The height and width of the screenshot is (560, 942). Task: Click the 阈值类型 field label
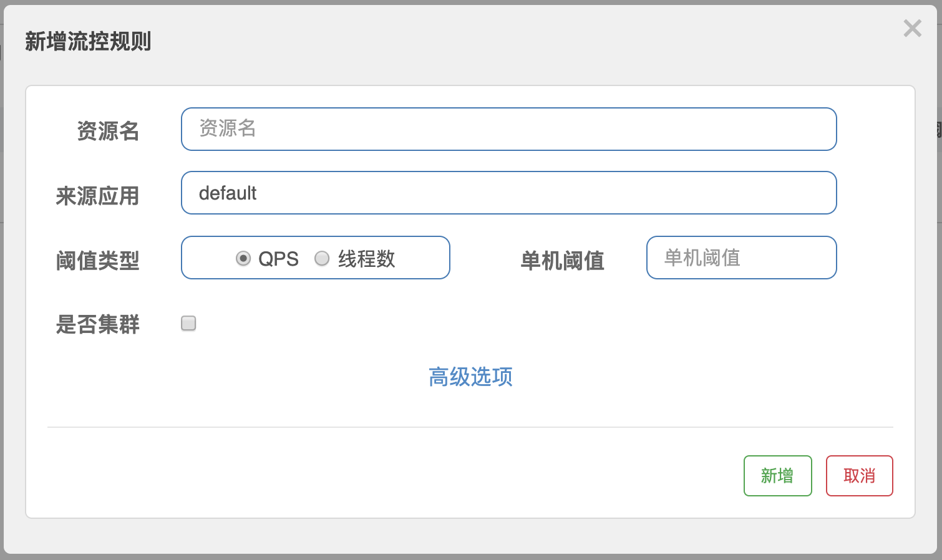(x=97, y=261)
